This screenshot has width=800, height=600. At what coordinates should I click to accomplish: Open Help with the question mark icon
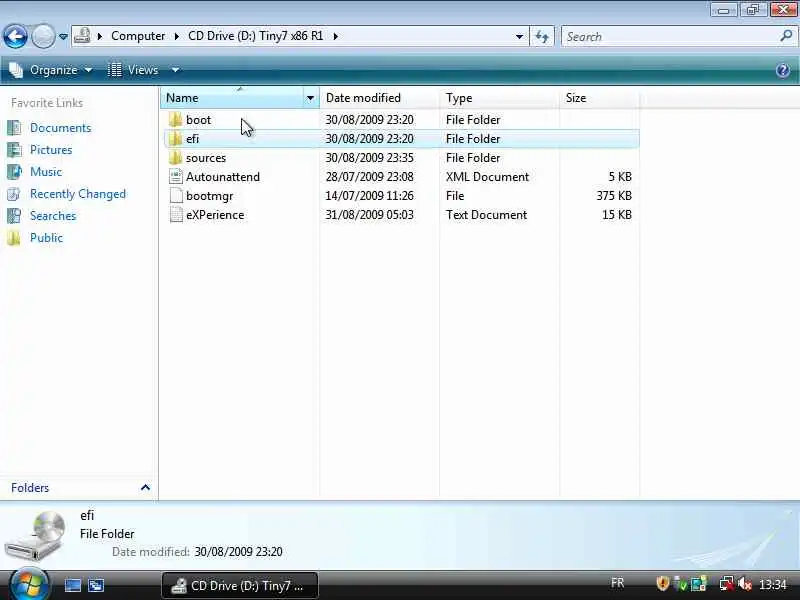(x=783, y=70)
